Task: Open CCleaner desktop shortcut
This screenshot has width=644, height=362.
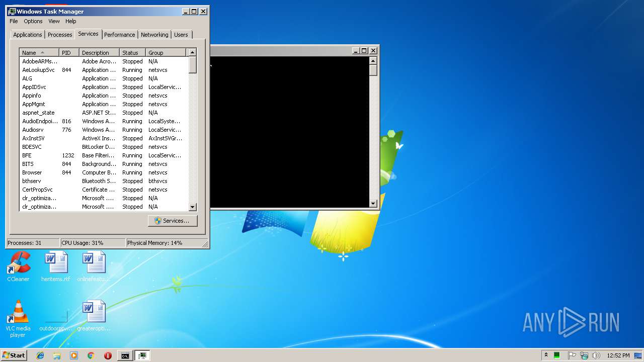Action: 18,266
